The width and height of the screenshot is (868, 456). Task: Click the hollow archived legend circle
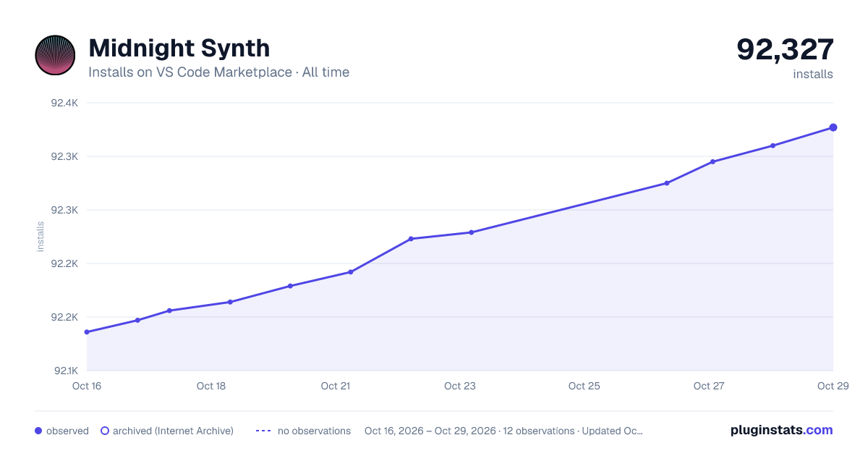coord(105,431)
